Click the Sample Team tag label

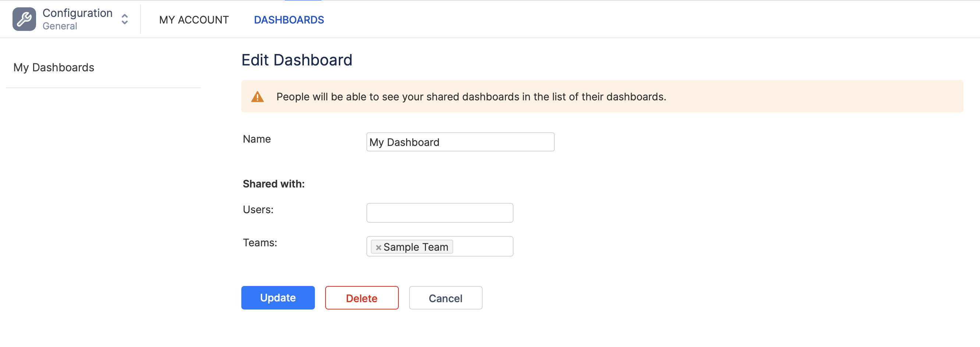pos(415,247)
